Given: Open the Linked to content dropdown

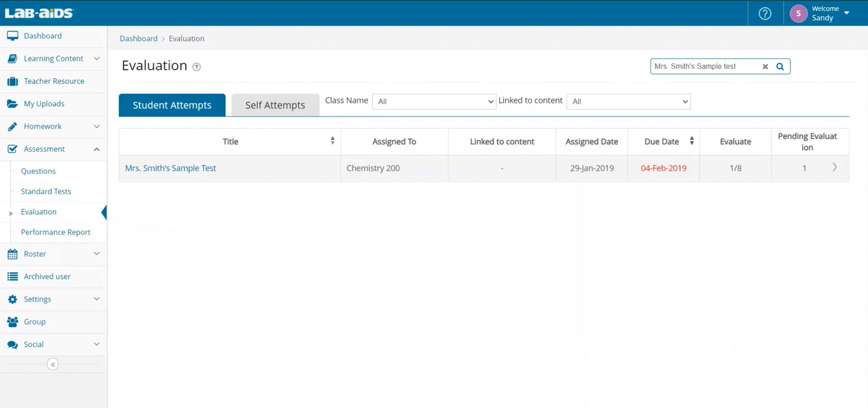Looking at the screenshot, I should pos(629,102).
